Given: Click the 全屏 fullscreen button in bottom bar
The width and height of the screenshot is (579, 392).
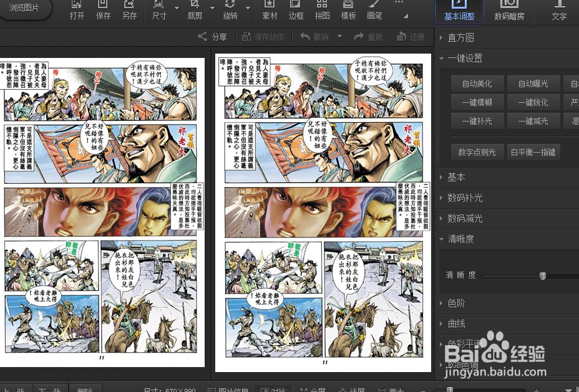Looking at the screenshot, I should pyautogui.click(x=313, y=390).
